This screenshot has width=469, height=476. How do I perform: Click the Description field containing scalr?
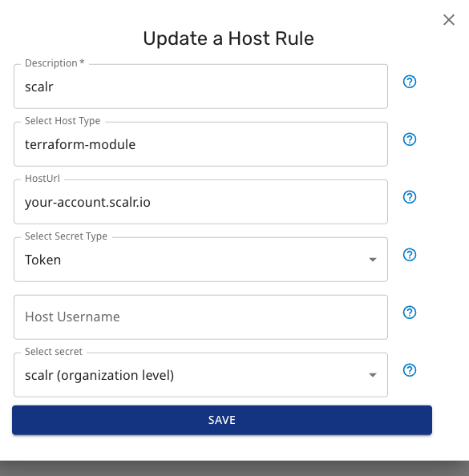tap(200, 87)
